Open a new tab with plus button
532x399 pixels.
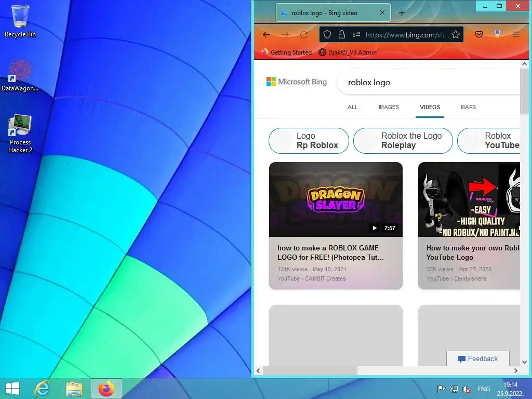point(402,13)
